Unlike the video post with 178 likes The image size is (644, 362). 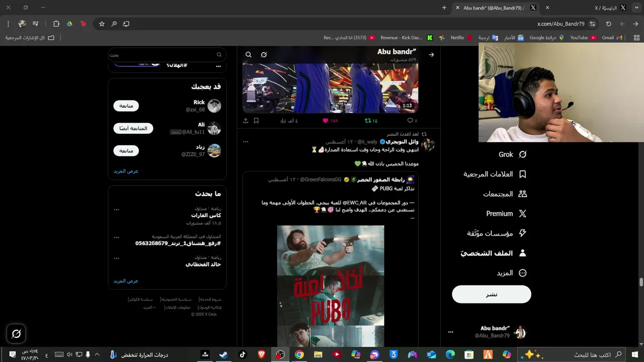[330, 121]
